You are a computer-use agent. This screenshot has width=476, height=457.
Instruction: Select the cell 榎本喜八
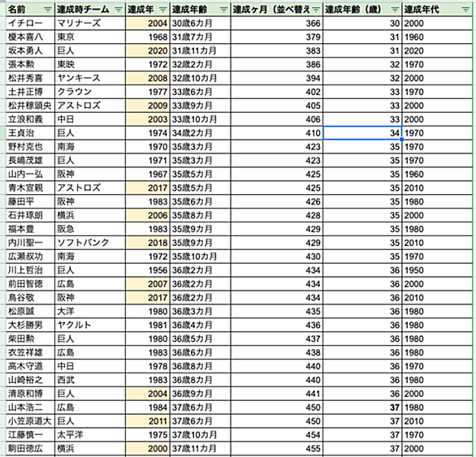[30, 37]
